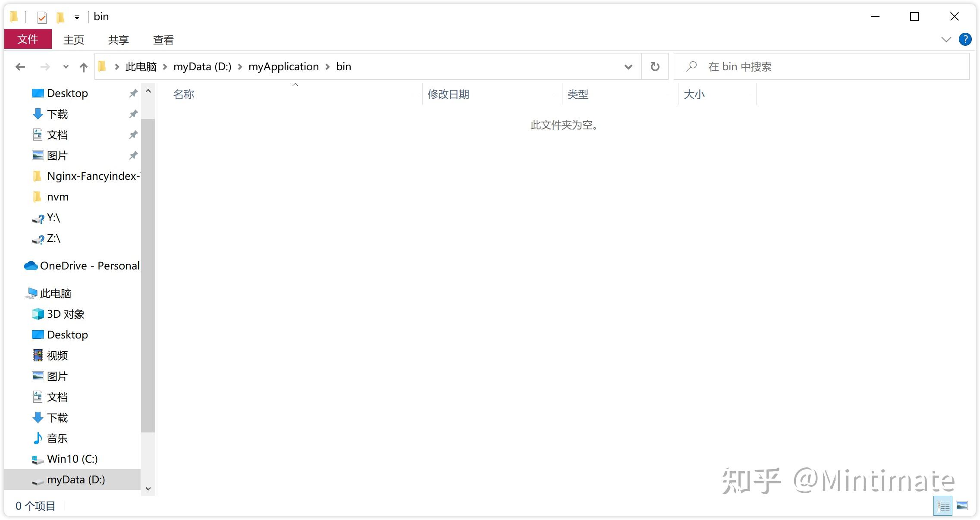
Task: Open the 文件 menu tab
Action: 28,40
